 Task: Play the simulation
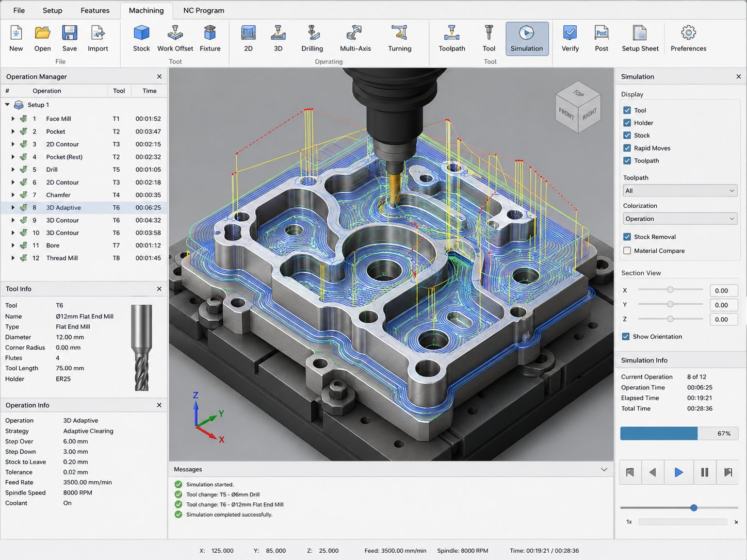[678, 472]
